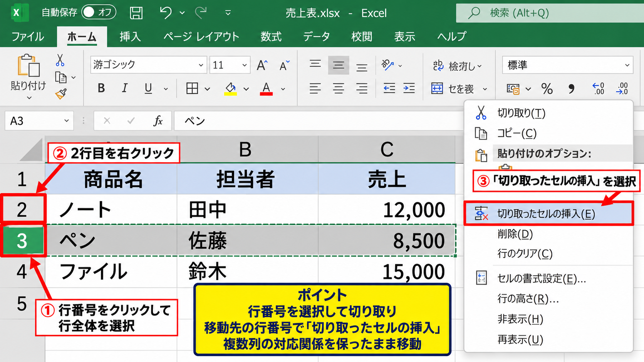Expand the 貼り付け paste options arrow

[29, 98]
